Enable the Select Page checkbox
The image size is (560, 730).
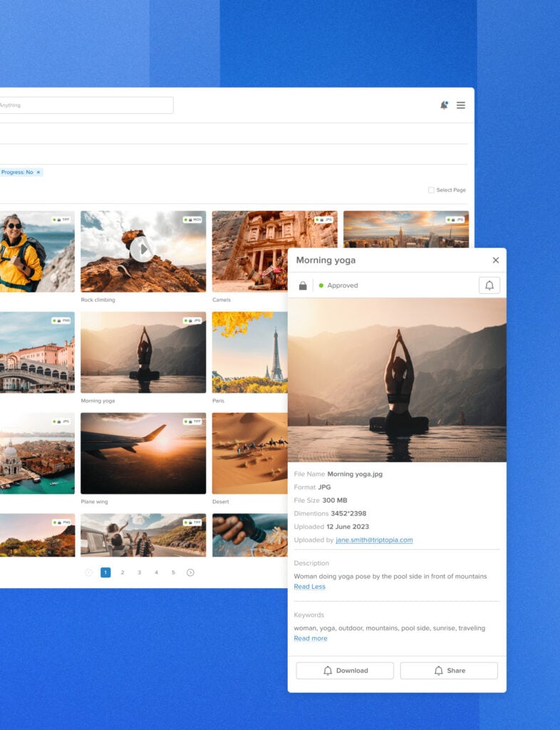pos(431,190)
